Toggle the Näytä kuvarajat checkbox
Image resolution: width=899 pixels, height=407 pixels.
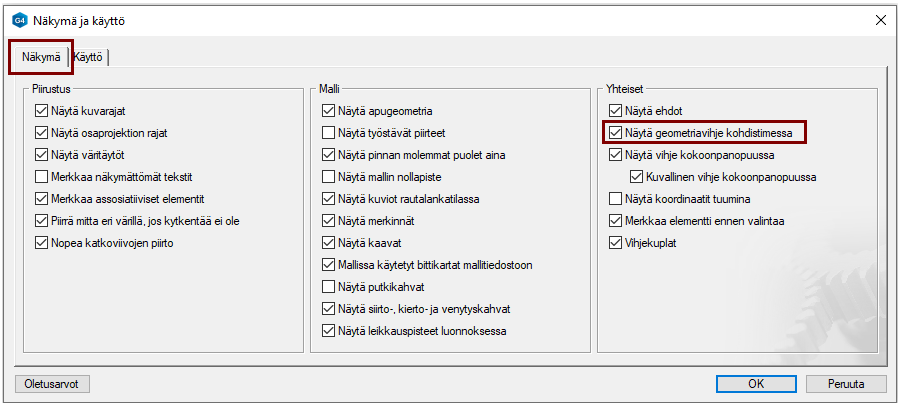(x=41, y=111)
